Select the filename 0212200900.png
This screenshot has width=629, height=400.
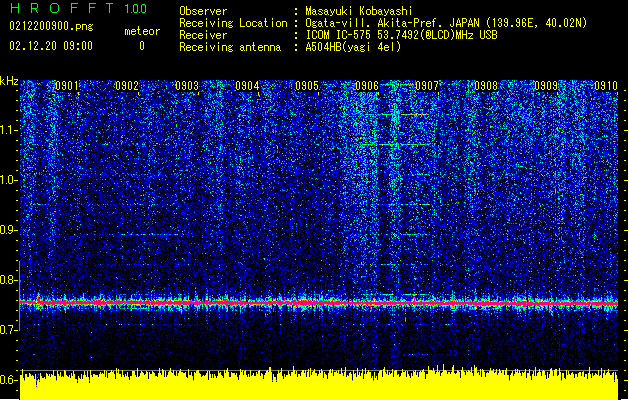(x=51, y=26)
